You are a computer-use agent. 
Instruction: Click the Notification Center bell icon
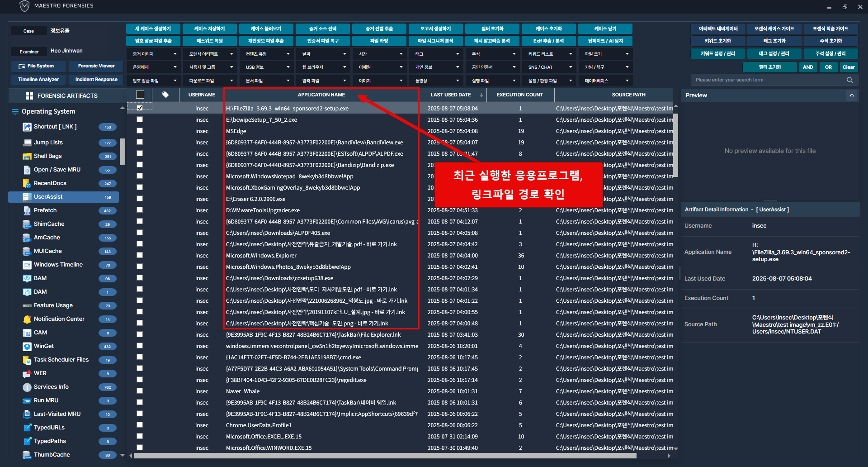tap(27, 319)
